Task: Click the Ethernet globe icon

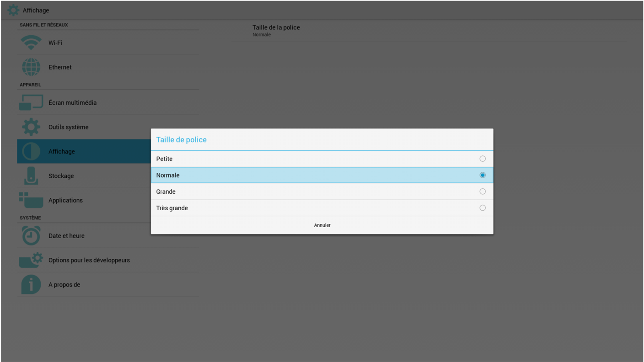Action: point(31,67)
